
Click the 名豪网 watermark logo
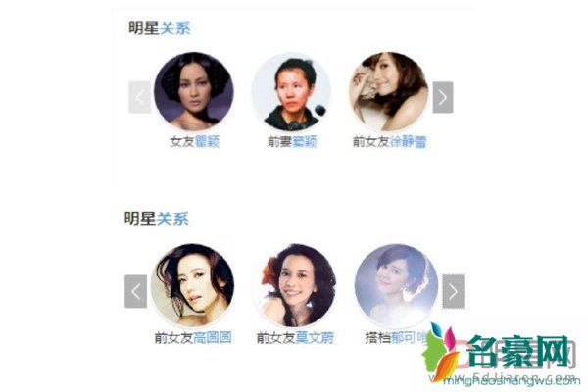(497, 351)
